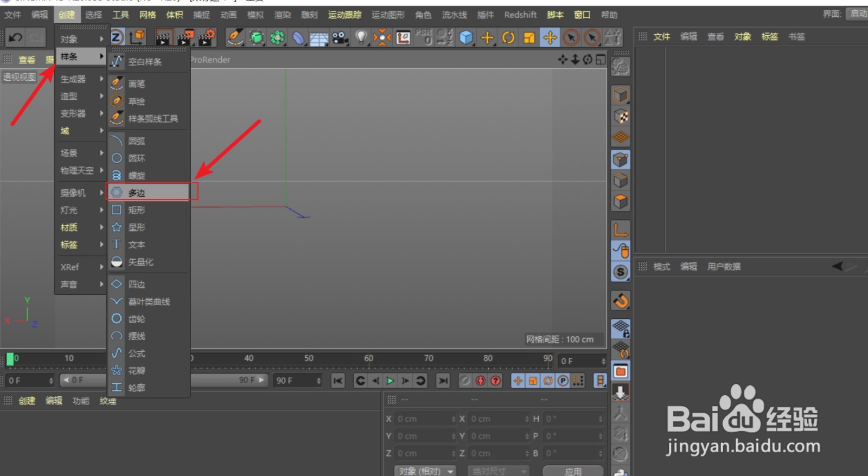Click the blue cube primitive icon
868x476 pixels.
coord(466,37)
